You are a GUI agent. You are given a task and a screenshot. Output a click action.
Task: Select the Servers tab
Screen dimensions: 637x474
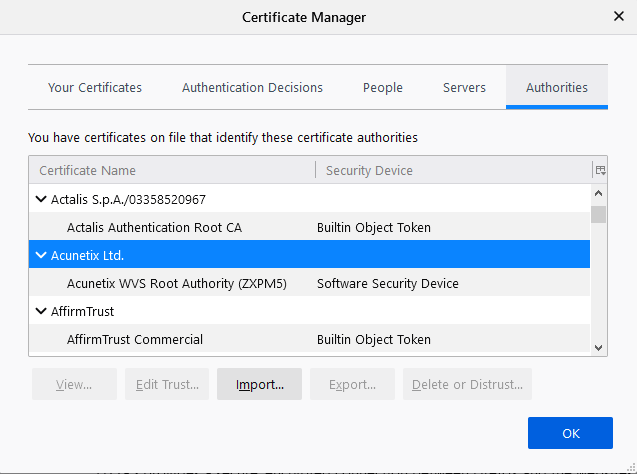464,88
